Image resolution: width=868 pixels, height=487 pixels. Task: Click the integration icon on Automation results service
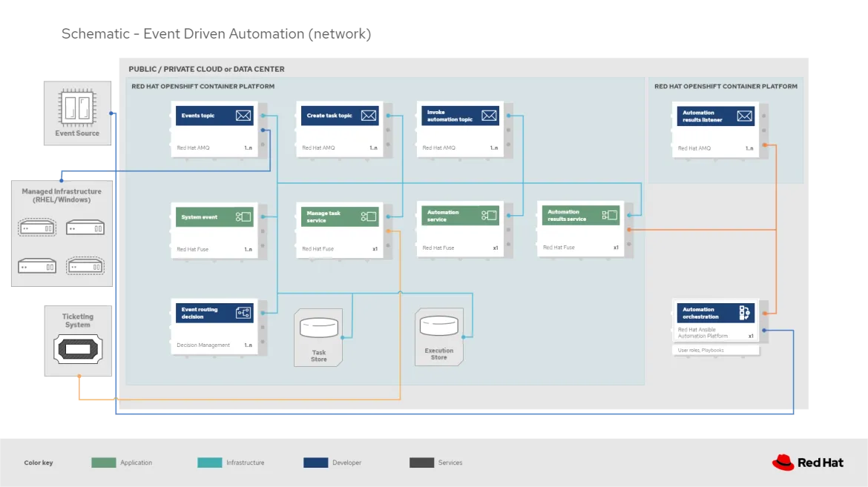[610, 215]
